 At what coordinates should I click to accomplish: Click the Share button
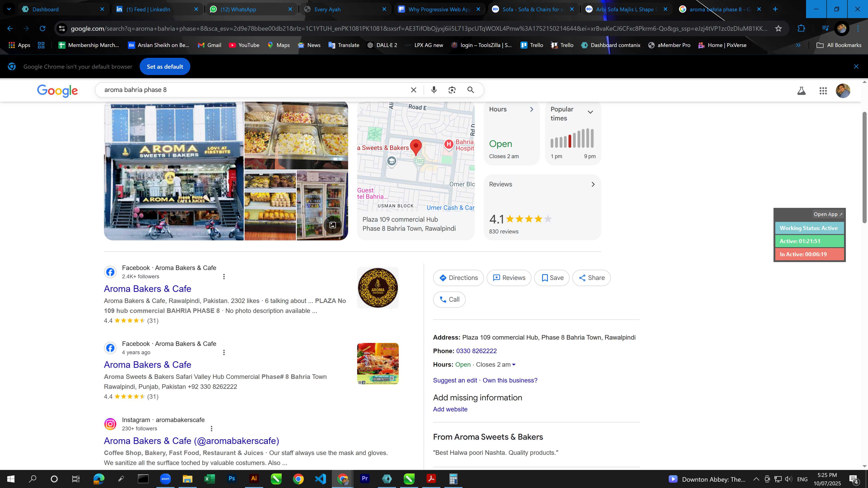pos(591,278)
